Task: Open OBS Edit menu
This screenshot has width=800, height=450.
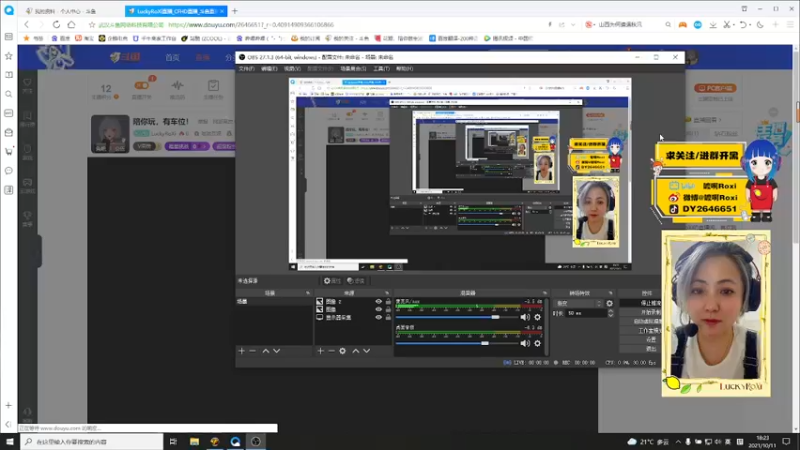Action: pyautogui.click(x=269, y=68)
